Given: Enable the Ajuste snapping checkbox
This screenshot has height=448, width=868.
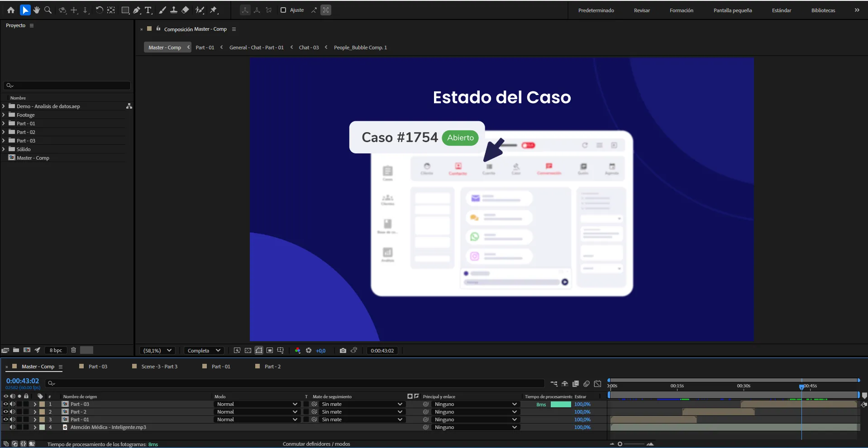Looking at the screenshot, I should (283, 10).
